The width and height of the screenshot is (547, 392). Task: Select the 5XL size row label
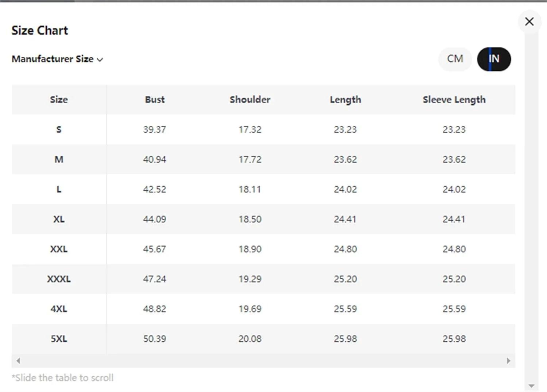59,339
